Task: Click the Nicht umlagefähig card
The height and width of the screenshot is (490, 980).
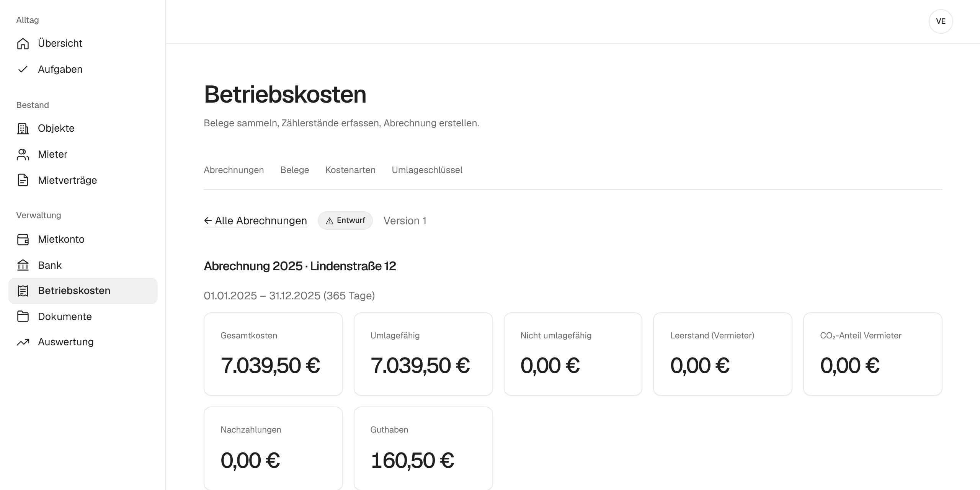Action: [573, 354]
